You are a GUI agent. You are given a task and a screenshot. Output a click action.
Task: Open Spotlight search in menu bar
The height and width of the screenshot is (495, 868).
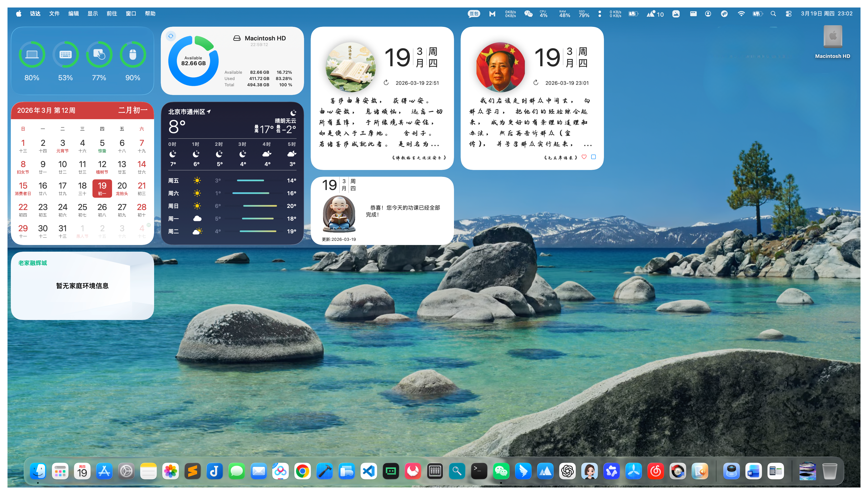[773, 14]
